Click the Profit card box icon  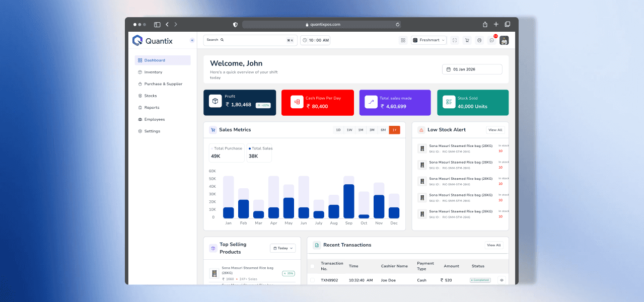click(x=215, y=102)
